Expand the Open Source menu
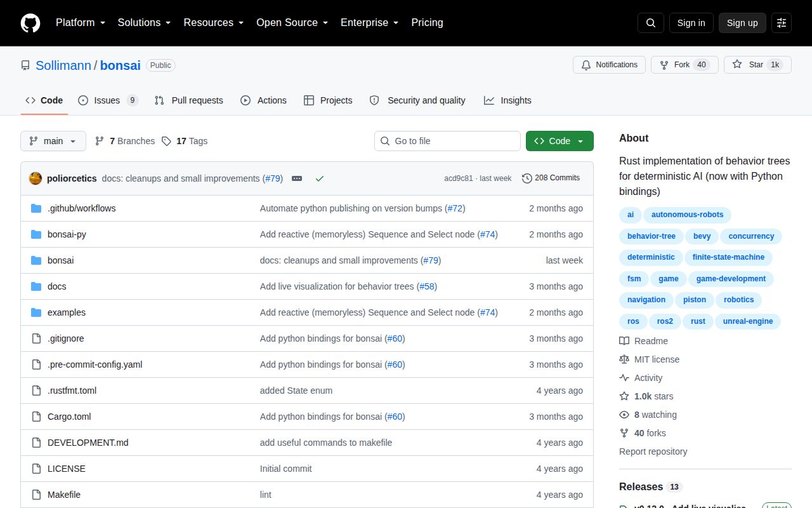Screen dimensions: 812x508 point(292,23)
